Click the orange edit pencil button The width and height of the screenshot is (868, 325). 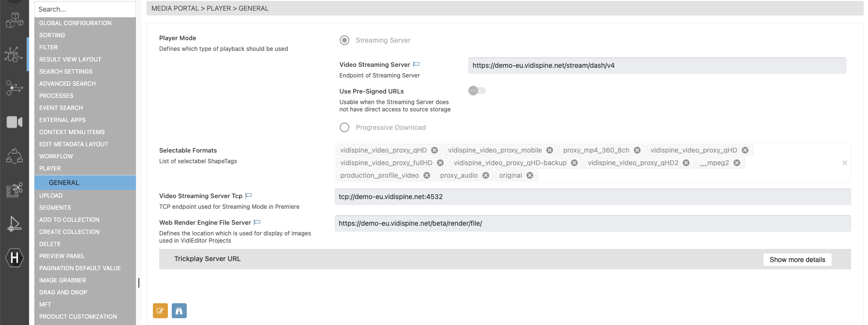point(160,311)
